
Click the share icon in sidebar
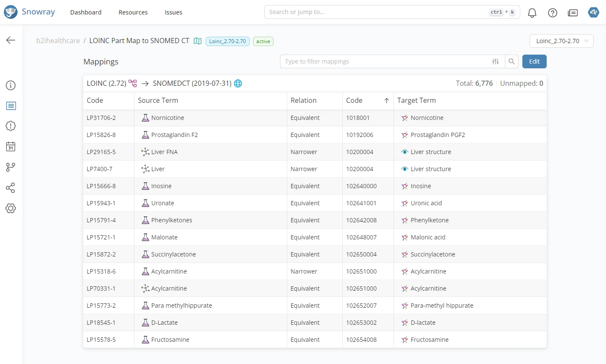click(x=11, y=188)
